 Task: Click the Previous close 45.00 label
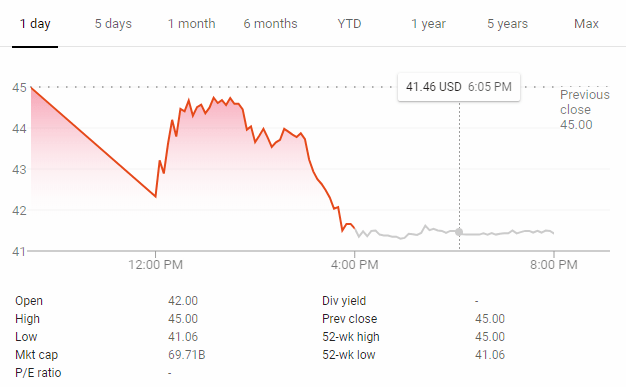tap(584, 109)
